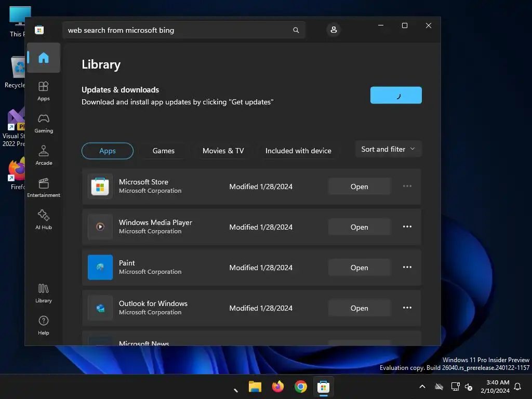Click the search box with bing text
Image resolution: width=532 pixels, height=399 pixels.
coord(183,30)
